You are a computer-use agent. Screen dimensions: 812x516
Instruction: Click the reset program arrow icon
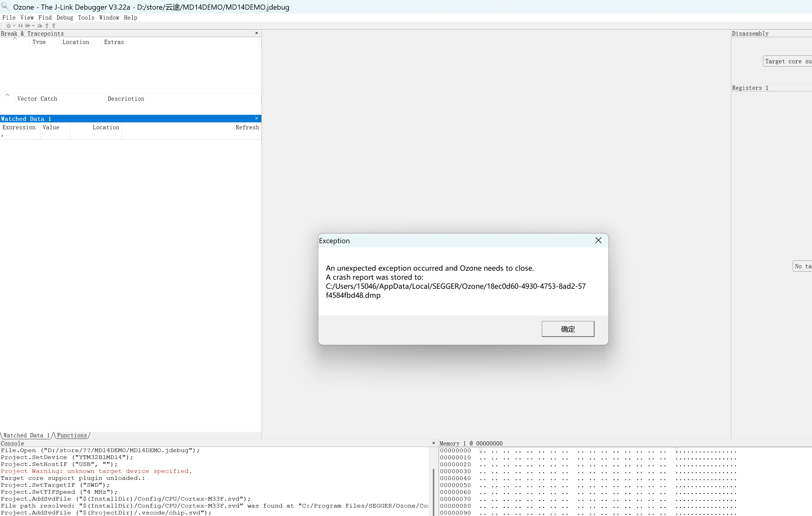[28, 26]
